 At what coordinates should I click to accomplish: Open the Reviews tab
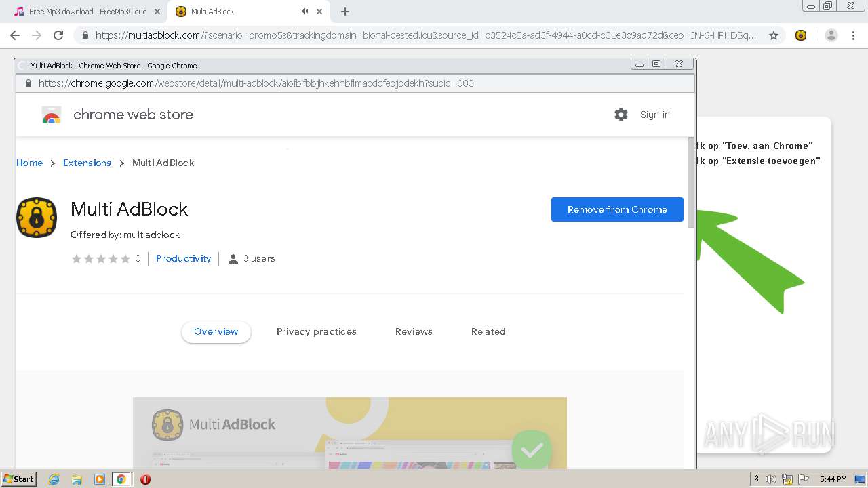click(414, 331)
